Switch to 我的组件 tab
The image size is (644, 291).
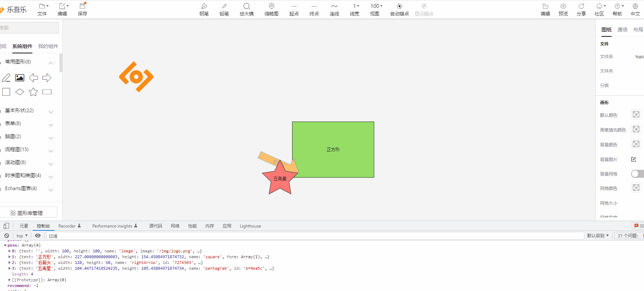48,46
